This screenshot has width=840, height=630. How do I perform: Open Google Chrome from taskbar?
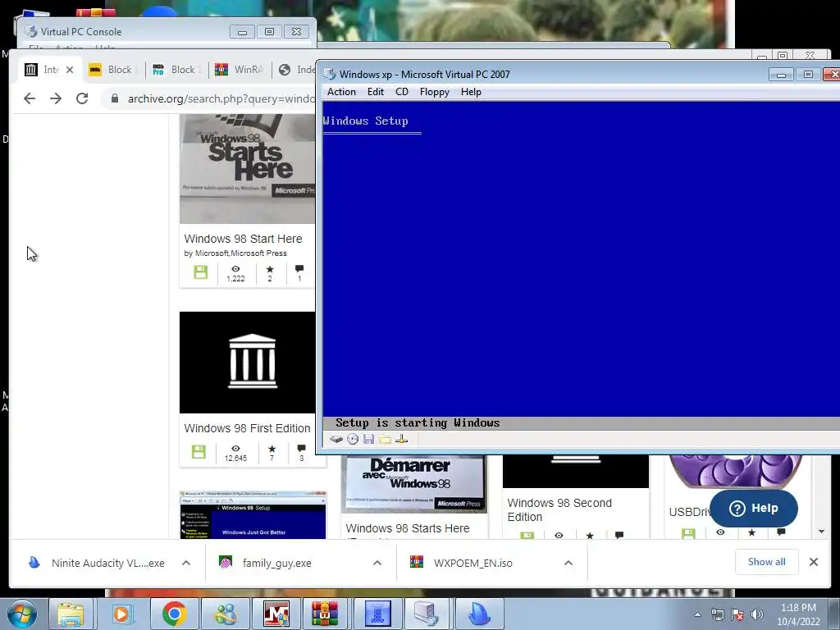tap(174, 614)
